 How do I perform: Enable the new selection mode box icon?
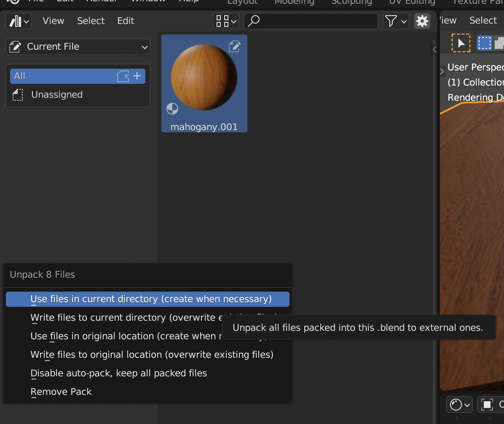click(484, 43)
